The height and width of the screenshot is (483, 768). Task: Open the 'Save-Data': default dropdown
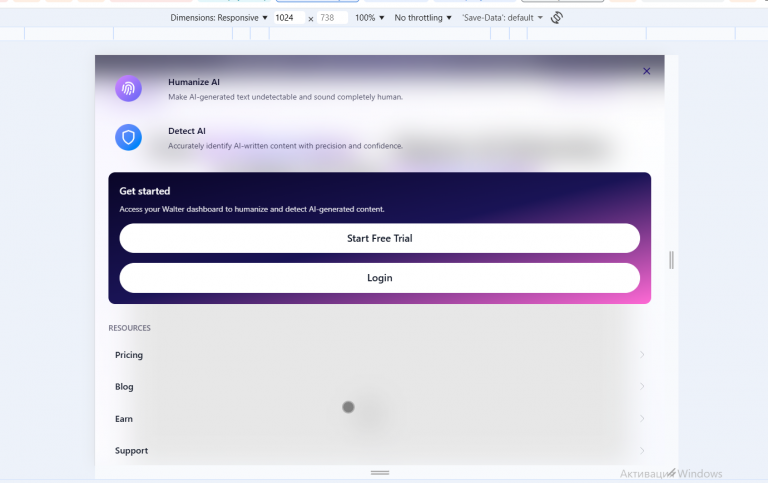503,18
